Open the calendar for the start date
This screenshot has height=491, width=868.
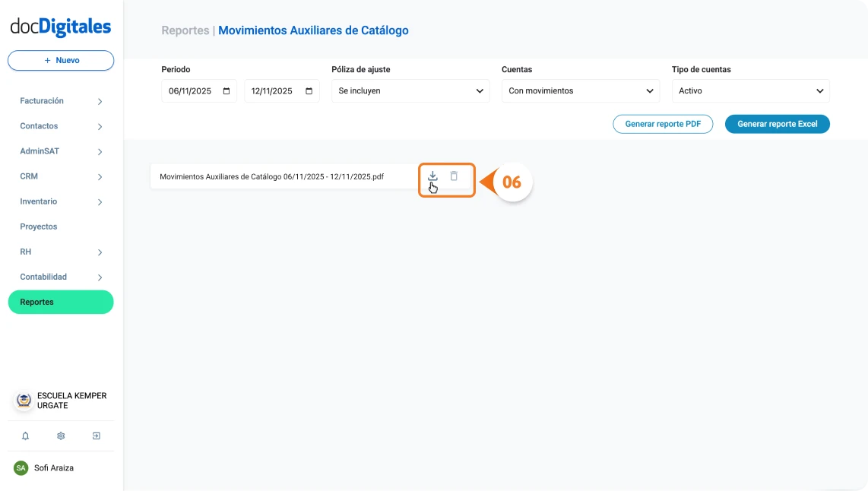point(225,90)
